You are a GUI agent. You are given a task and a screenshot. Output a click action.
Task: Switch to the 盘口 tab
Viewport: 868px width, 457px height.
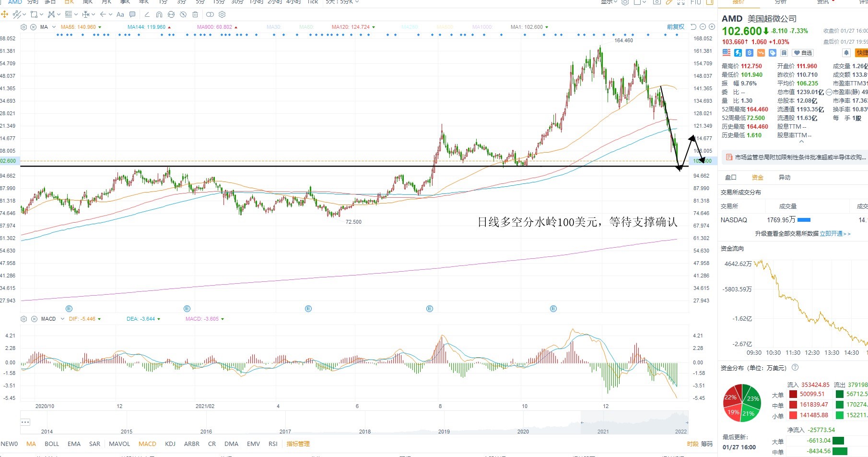click(x=730, y=177)
